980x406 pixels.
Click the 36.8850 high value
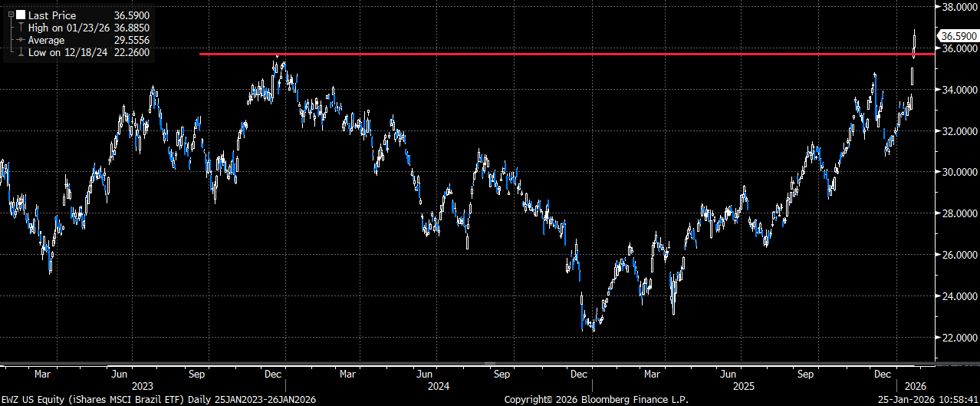(x=131, y=28)
